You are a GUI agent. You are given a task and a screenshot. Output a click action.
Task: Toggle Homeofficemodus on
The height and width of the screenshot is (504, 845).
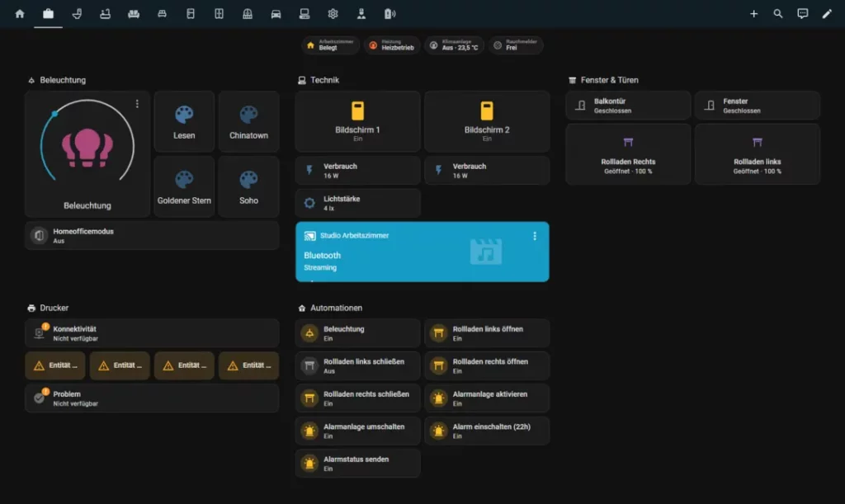click(152, 236)
